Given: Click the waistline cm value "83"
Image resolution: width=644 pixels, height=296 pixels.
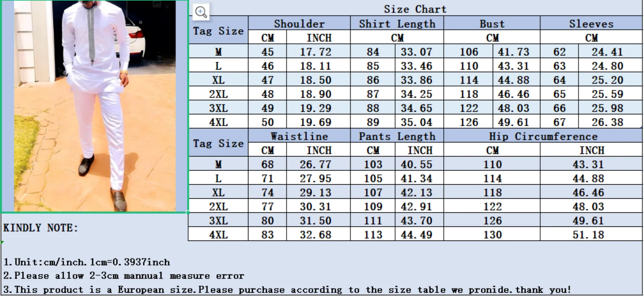Looking at the screenshot, I should coord(267,235).
